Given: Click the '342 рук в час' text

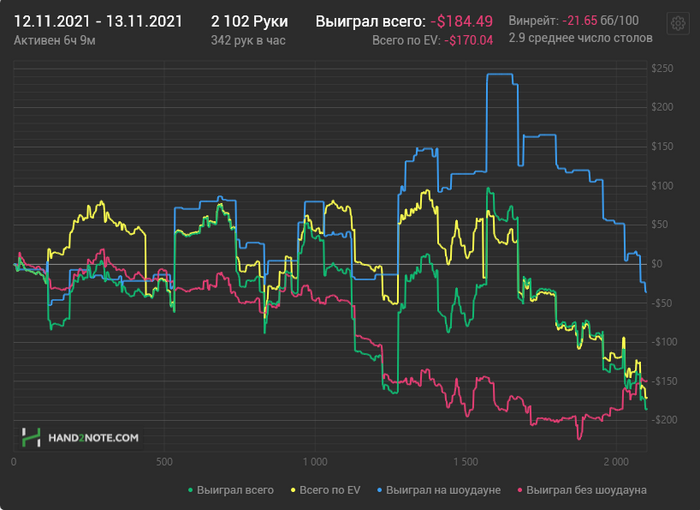Looking at the screenshot, I should pyautogui.click(x=248, y=40).
